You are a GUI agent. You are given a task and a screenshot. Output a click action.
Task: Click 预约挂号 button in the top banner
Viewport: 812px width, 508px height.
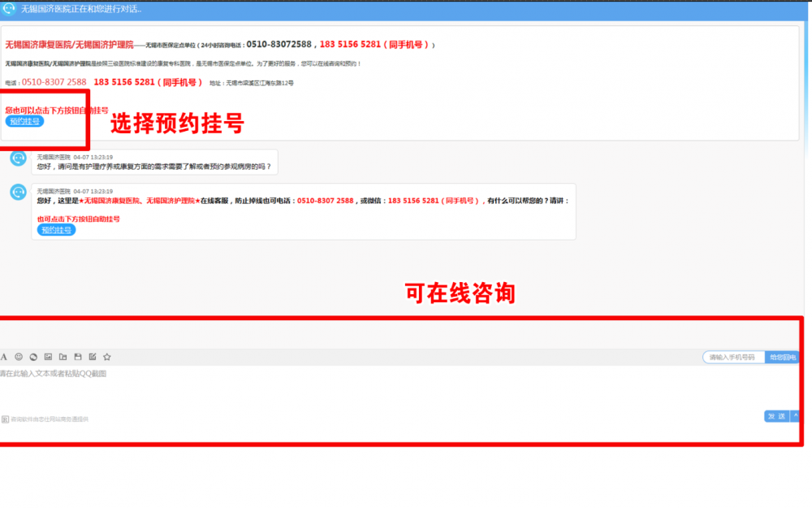24,121
